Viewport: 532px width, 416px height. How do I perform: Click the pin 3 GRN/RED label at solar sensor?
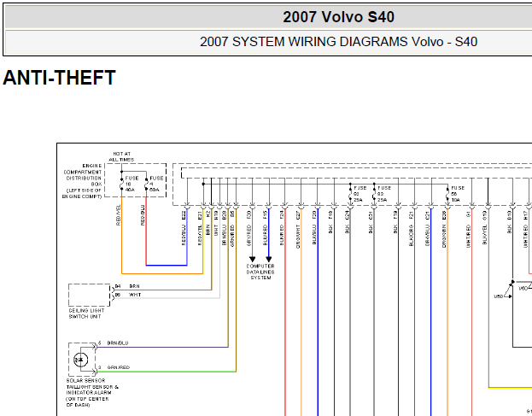(114, 367)
